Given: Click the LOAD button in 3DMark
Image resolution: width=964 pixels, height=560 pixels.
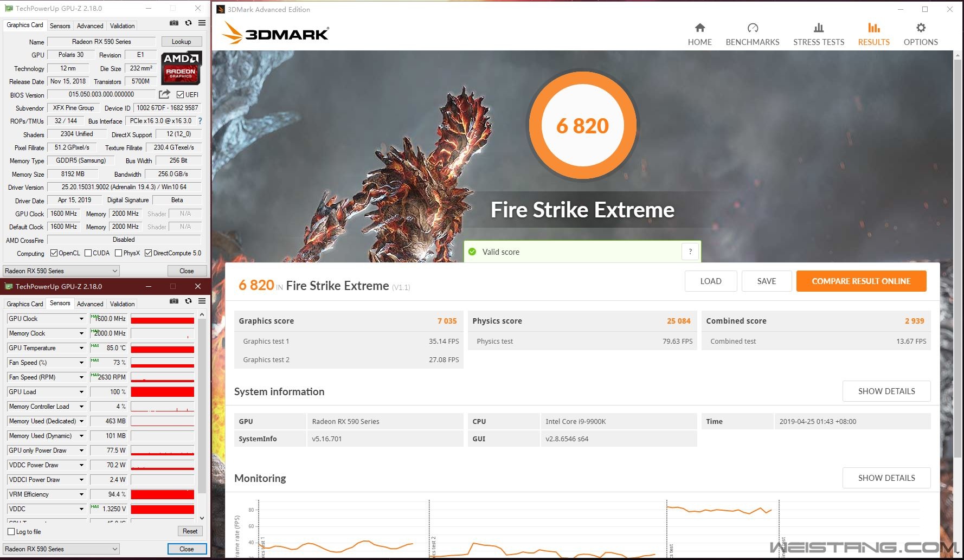Looking at the screenshot, I should pos(711,281).
